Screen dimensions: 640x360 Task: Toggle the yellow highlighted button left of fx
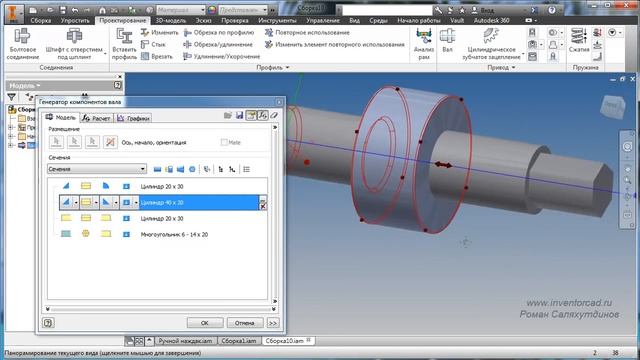(251, 116)
